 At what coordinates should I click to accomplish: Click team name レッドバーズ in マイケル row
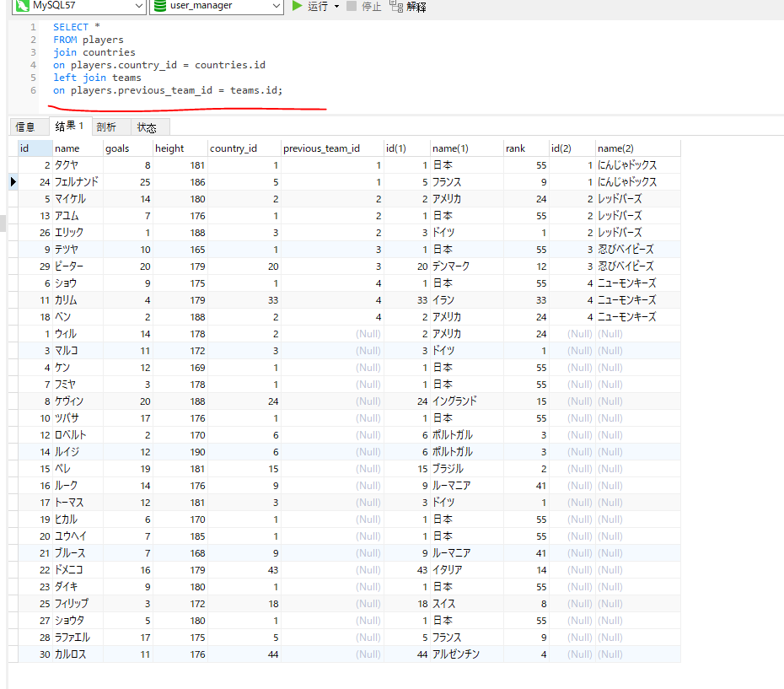pyautogui.click(x=637, y=199)
